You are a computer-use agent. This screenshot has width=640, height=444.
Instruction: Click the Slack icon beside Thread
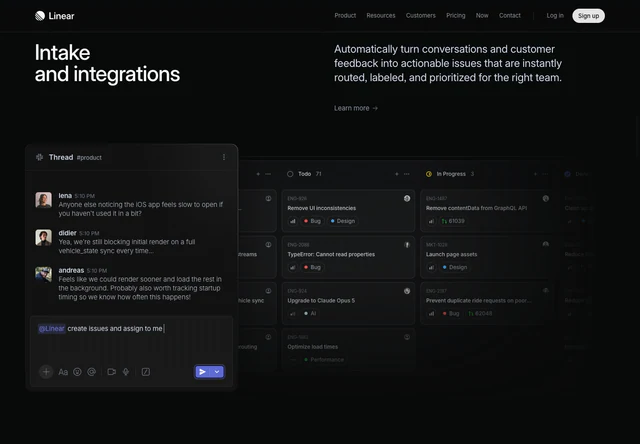tap(40, 157)
